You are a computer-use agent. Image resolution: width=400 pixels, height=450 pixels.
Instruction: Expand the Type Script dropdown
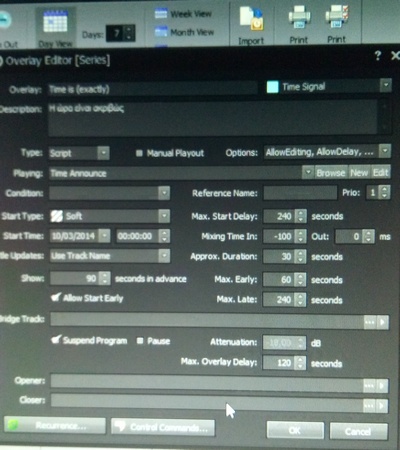point(103,153)
